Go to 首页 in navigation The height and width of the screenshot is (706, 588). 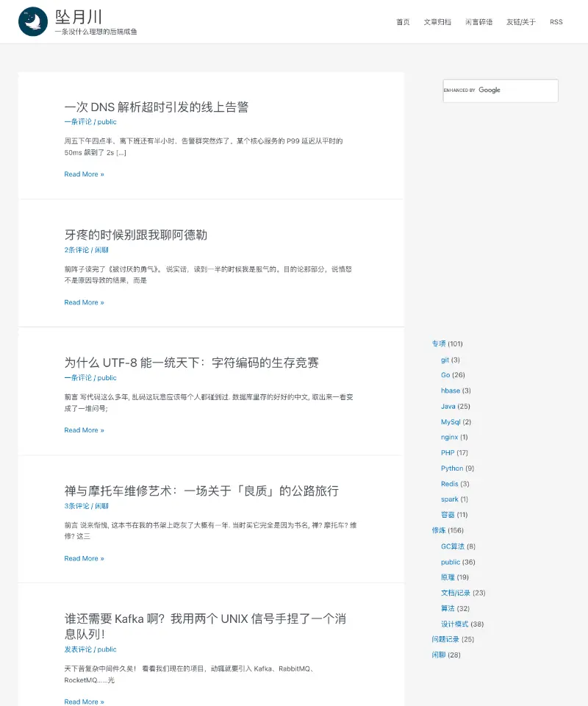pos(403,21)
